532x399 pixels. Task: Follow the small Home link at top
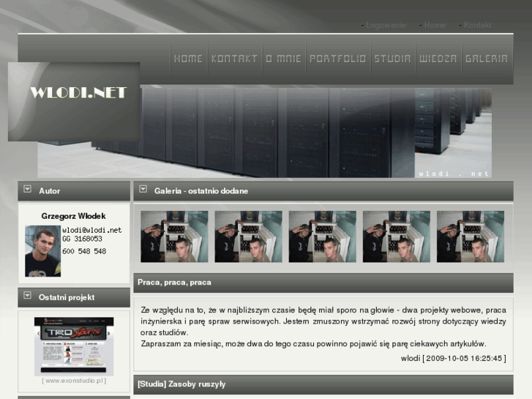[x=435, y=25]
